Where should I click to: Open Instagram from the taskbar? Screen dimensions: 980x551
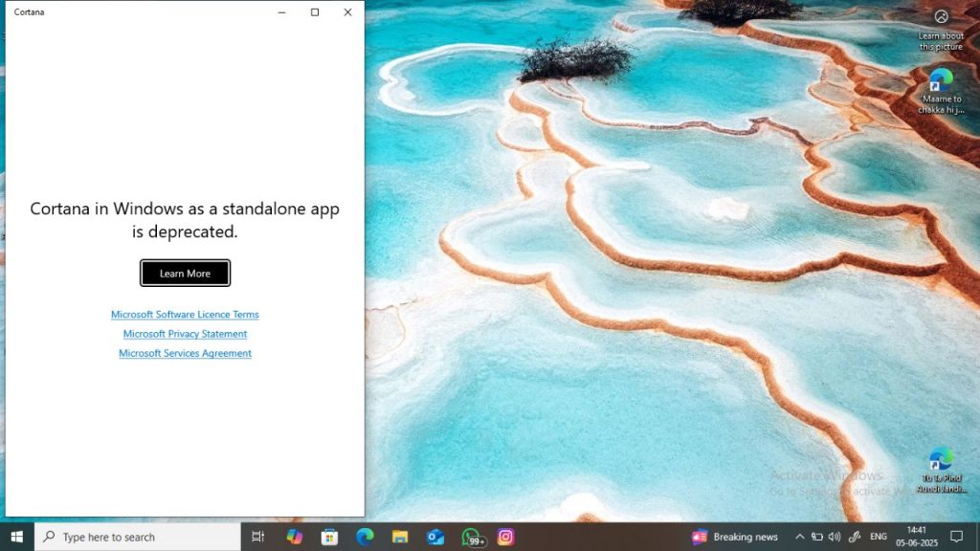click(505, 537)
